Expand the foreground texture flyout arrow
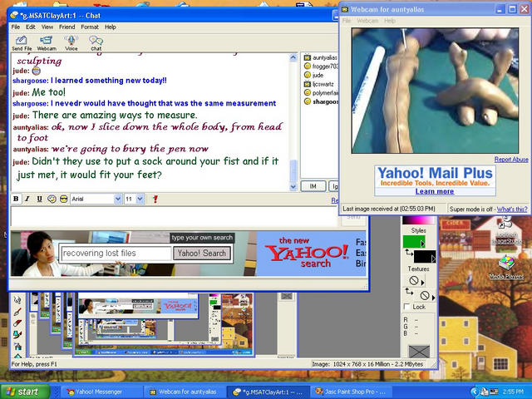The width and height of the screenshot is (532, 399). [423, 283]
